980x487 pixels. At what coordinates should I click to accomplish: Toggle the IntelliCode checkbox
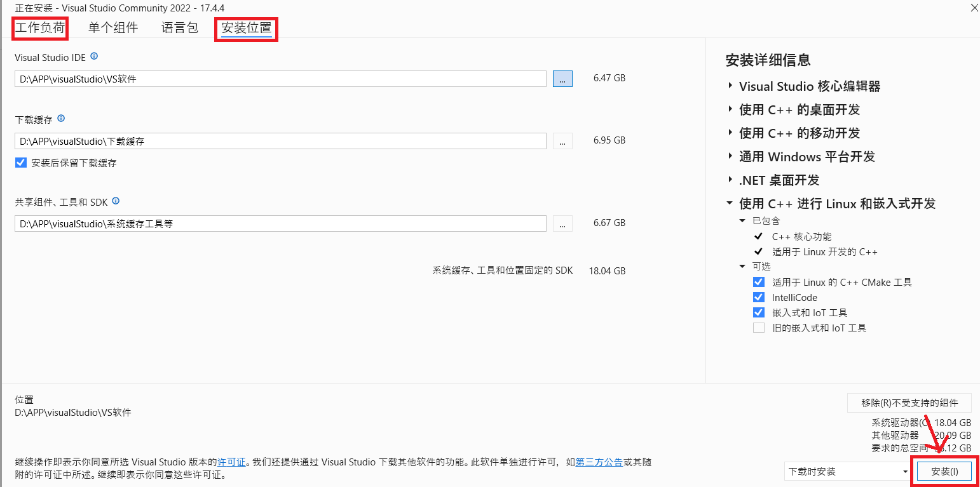[x=759, y=297]
